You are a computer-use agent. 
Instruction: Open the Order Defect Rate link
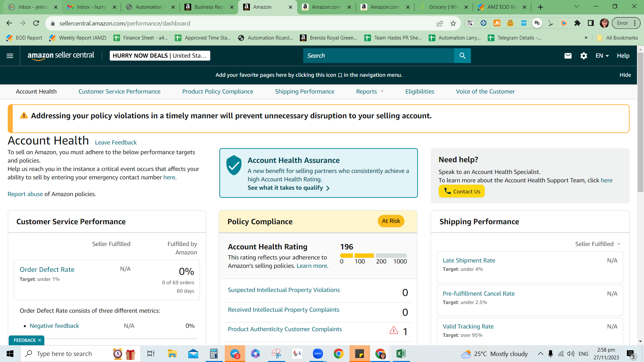coord(47,269)
